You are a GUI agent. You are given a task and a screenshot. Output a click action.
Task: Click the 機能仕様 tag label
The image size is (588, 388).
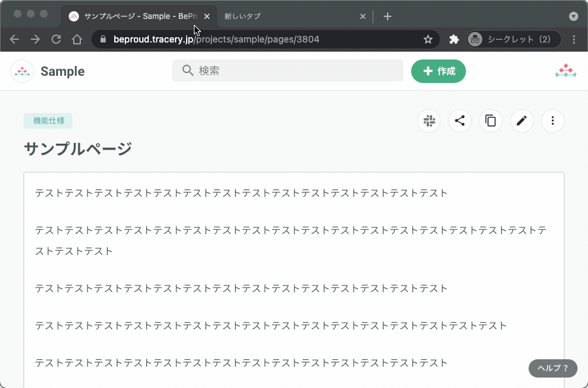coord(48,121)
